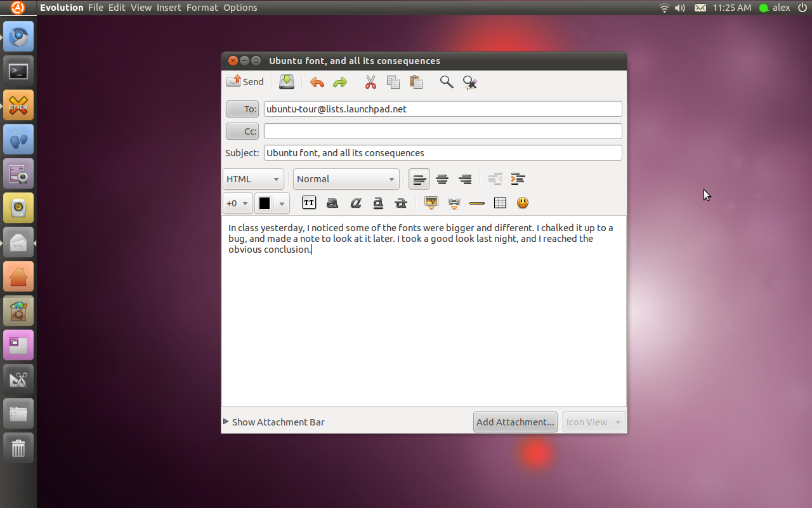Image resolution: width=812 pixels, height=508 pixels.
Task: Click the magnifier Find icon
Action: click(447, 82)
